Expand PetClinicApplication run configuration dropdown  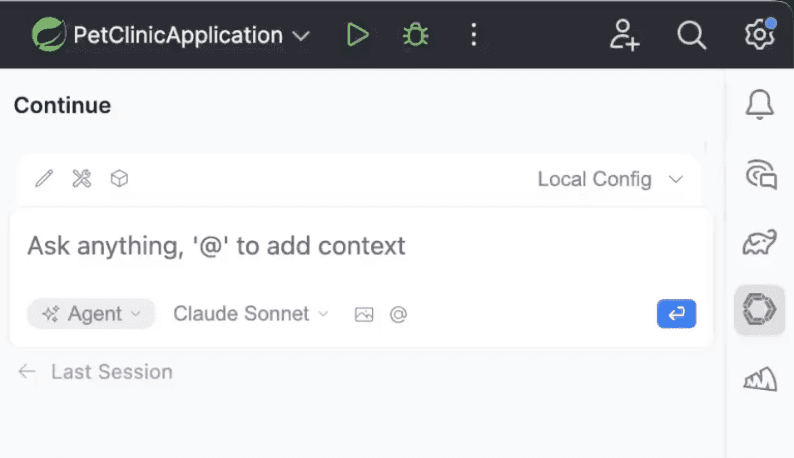[x=301, y=36]
